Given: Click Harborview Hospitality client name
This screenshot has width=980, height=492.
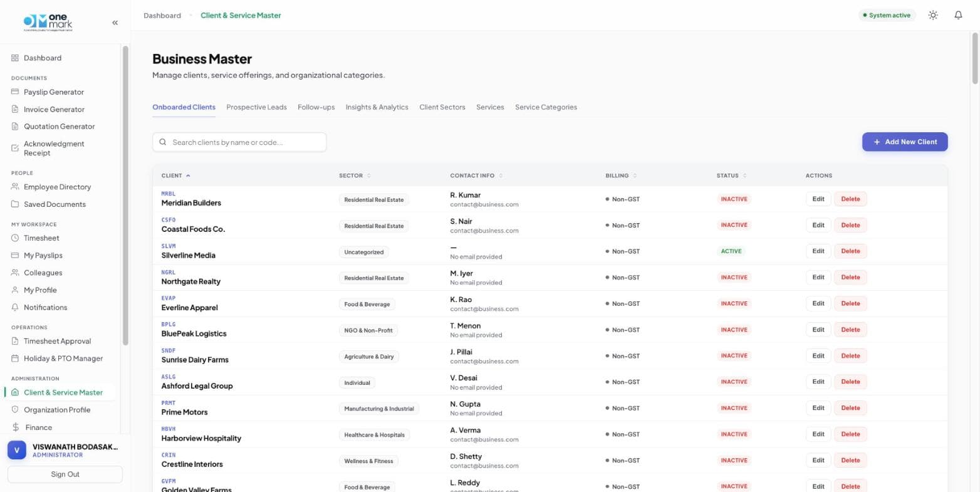Looking at the screenshot, I should (x=201, y=438).
